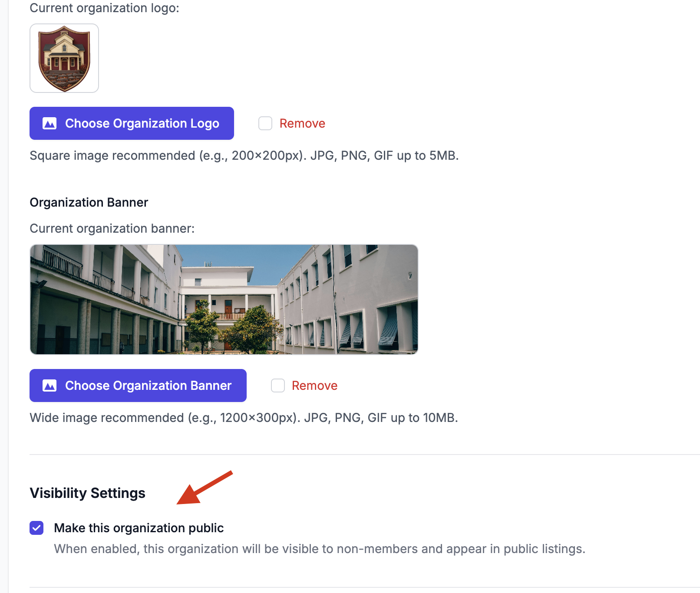Click the current organization logo thumbnail
The height and width of the screenshot is (593, 700).
pos(64,58)
